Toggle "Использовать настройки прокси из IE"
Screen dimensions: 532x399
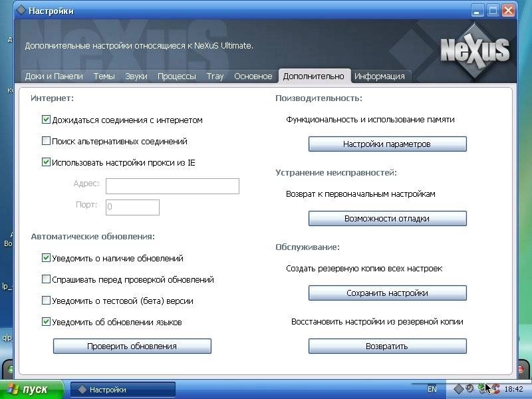[x=46, y=162]
